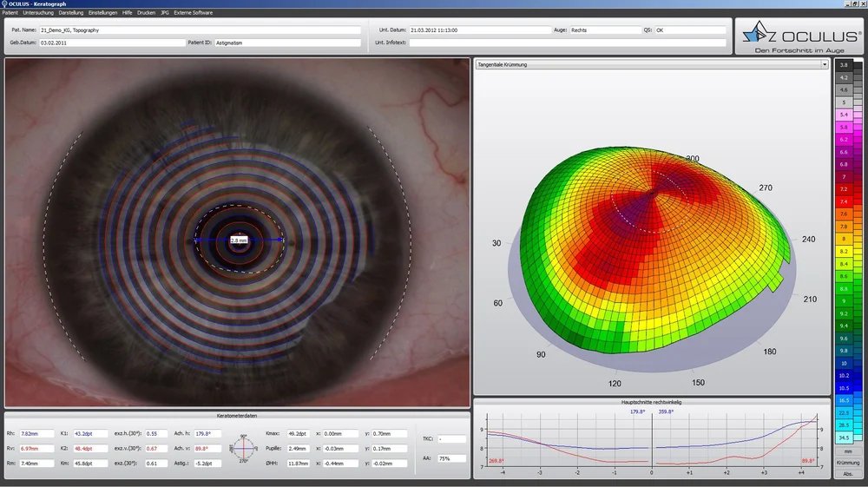Click the 270 axis label on 3D map
868x487 pixels.
(766, 188)
